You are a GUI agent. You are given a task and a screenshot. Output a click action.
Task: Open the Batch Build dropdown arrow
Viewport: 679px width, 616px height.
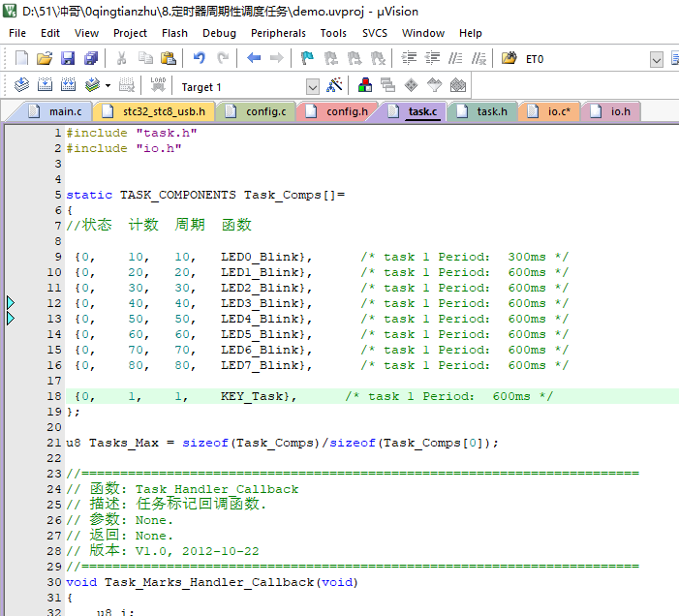(x=108, y=85)
